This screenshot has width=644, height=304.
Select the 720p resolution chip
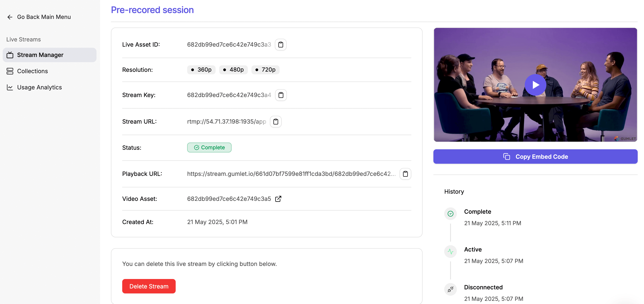(x=265, y=70)
